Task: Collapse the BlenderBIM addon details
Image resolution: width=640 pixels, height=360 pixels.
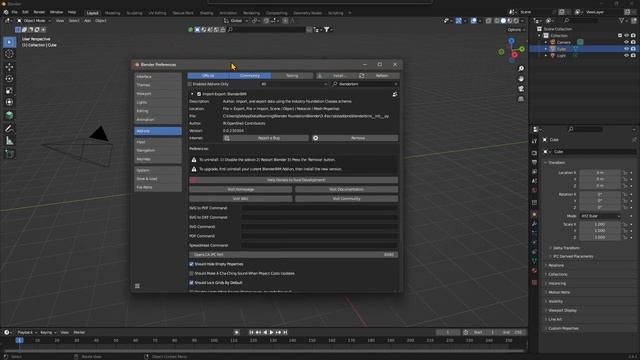Action: click(192, 94)
